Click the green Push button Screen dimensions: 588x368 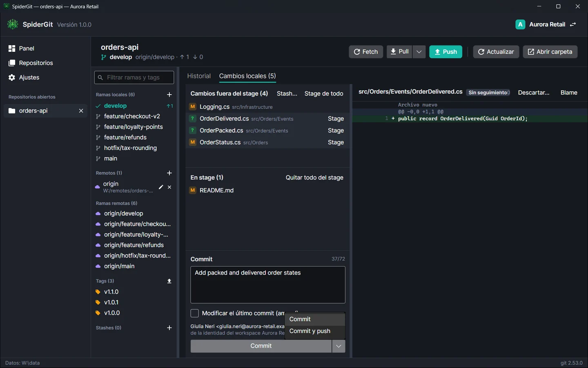coord(445,52)
